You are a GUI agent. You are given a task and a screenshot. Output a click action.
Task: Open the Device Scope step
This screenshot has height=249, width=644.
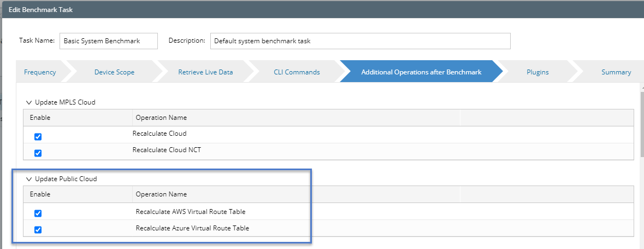[114, 72]
